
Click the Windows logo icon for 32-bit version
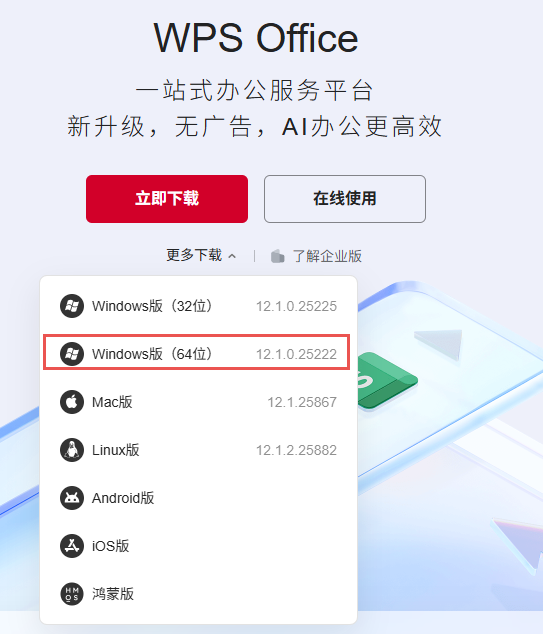[72, 306]
